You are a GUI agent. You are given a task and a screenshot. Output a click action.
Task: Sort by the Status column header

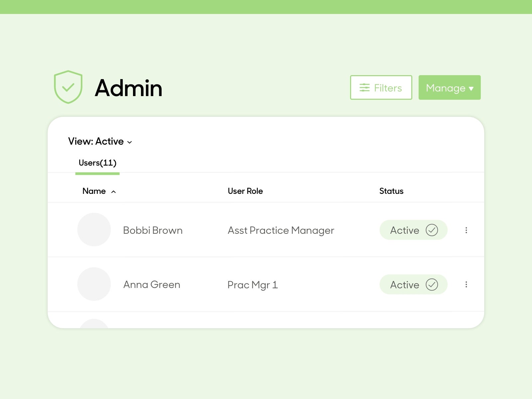(x=391, y=191)
